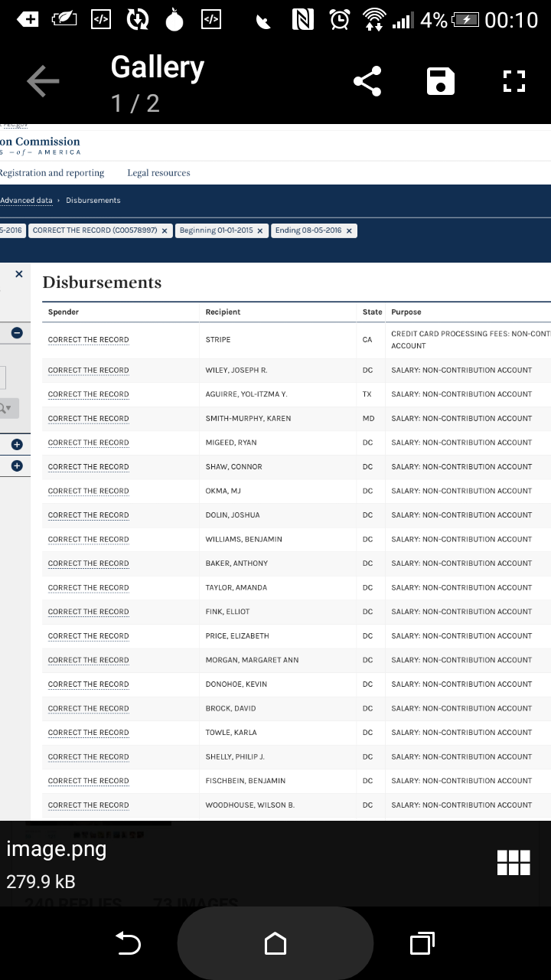Click the Disbursements page heading
This screenshot has width=551, height=980.
pyautogui.click(x=102, y=283)
